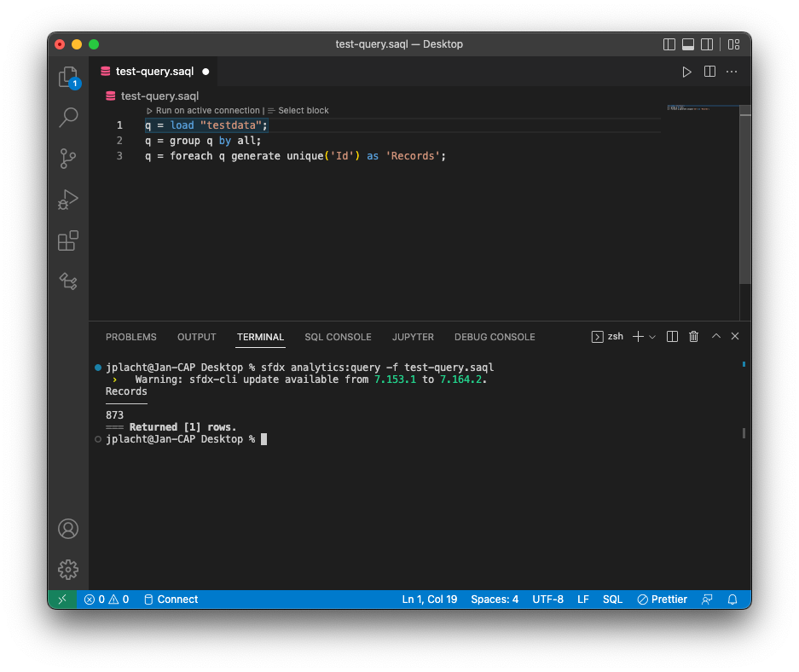
Task: Select the SQL CONSOLE tab
Action: point(338,336)
